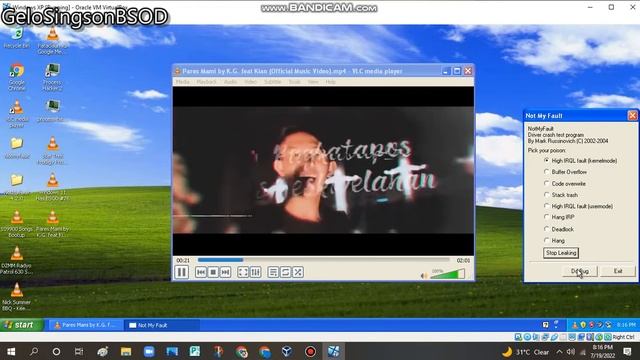This screenshot has height=360, width=640.
Task: Select Nick Summer BBQ media file
Action: tap(17, 297)
